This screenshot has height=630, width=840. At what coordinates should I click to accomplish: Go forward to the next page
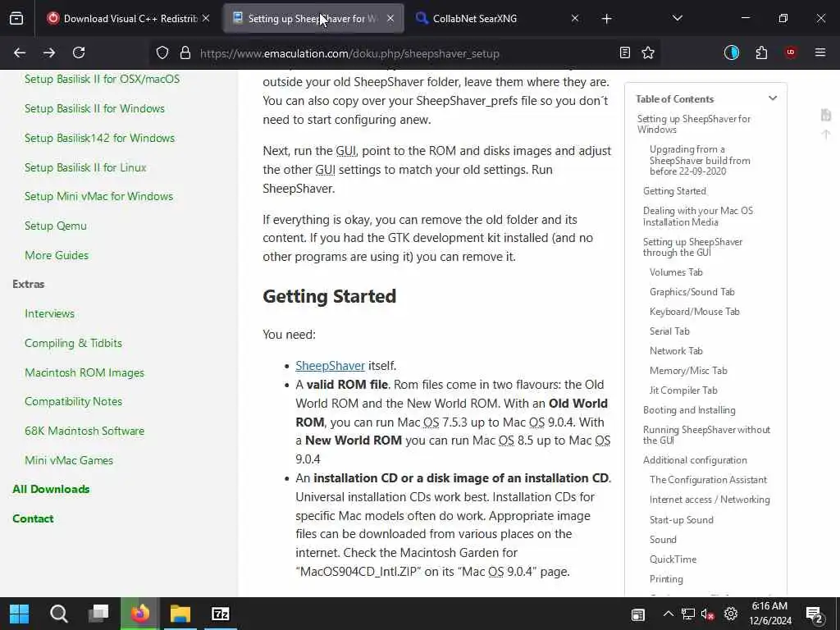pos(48,52)
